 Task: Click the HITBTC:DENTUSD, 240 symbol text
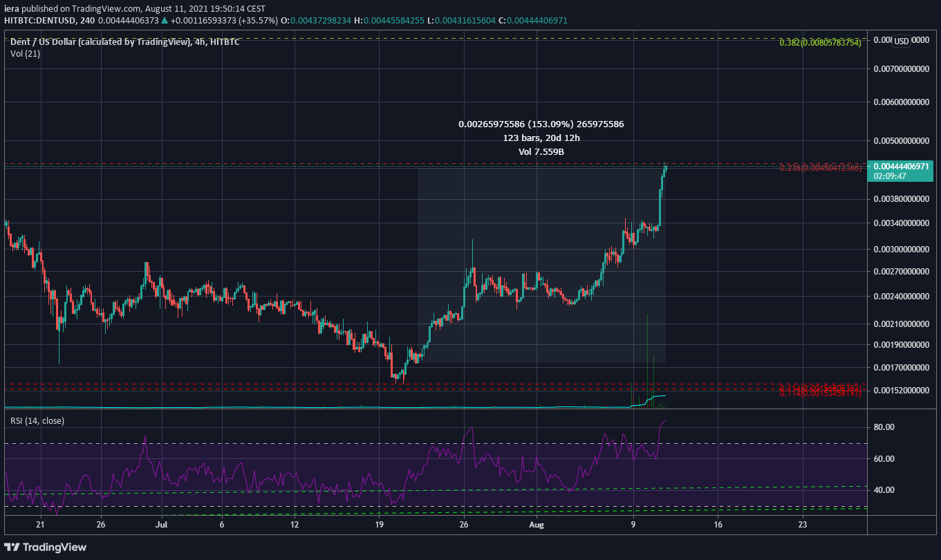[49, 21]
